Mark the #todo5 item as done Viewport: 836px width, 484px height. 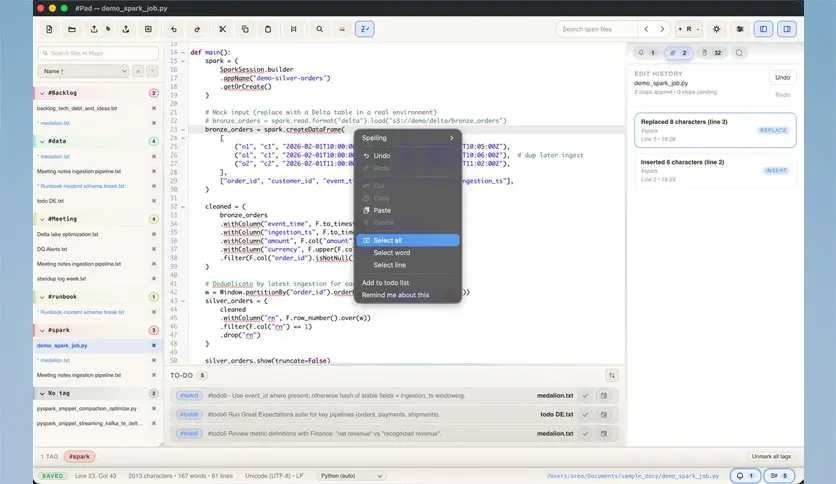pos(585,433)
